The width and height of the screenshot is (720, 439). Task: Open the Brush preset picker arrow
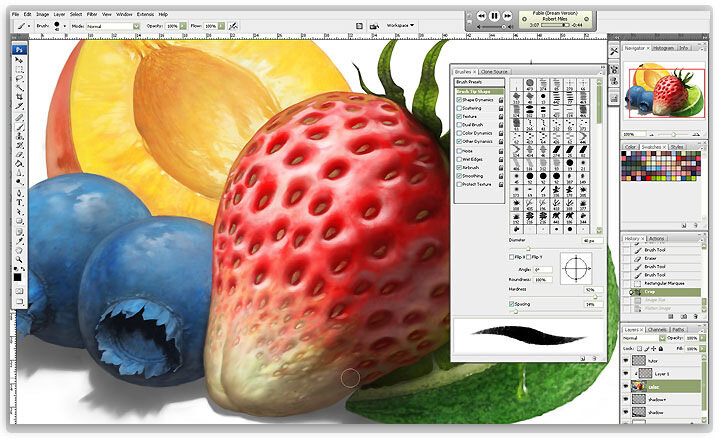pos(65,26)
